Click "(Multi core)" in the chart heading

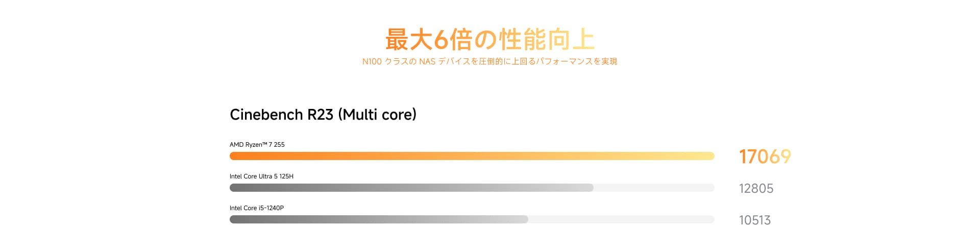377,115
